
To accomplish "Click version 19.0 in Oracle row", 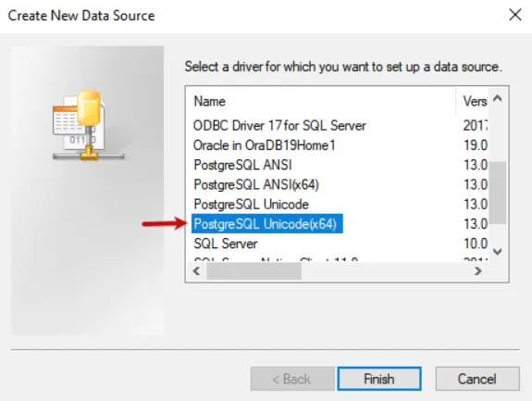I will 476,145.
